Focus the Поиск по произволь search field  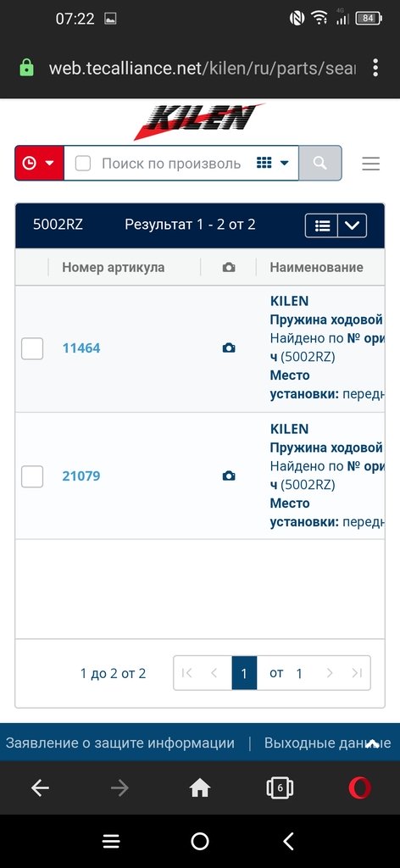point(171,164)
